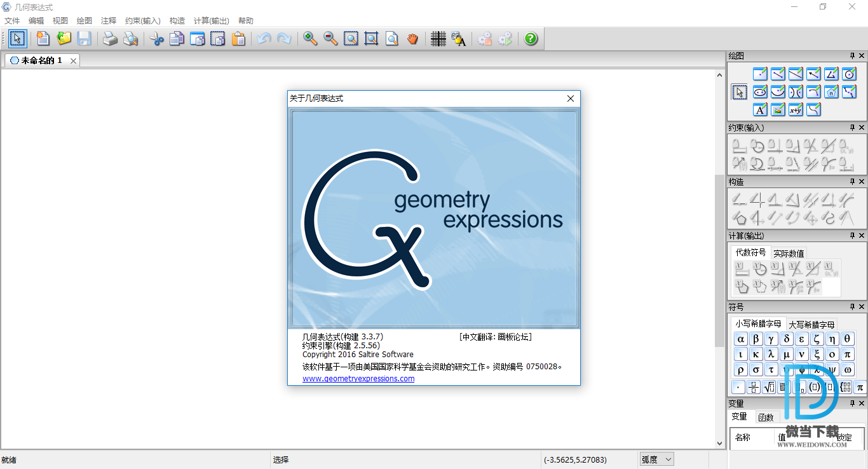Select the arrow selection tool in the main toolbar
This screenshot has width=868, height=469.
18,39
